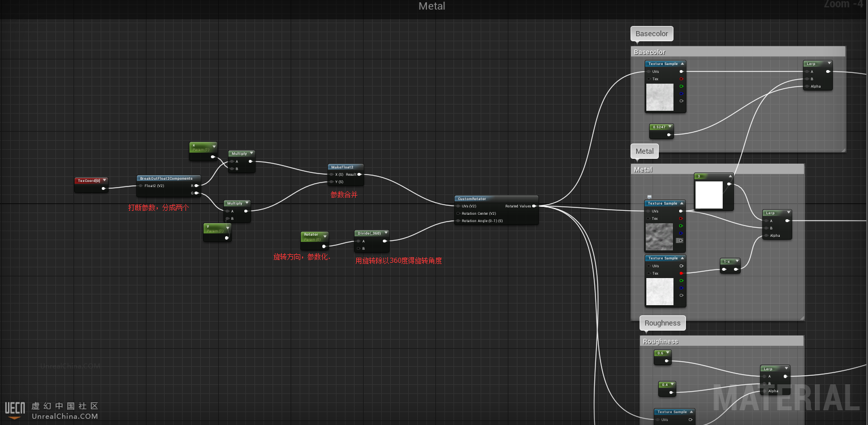This screenshot has width=868, height=425.
Task: Select the Roughness comment title bar
Action: 722,341
